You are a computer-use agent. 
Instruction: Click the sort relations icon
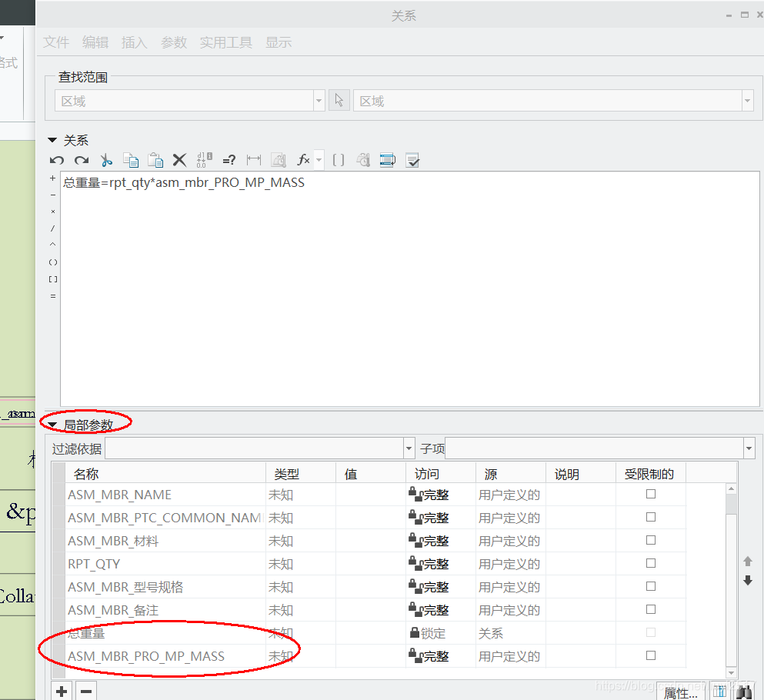(388, 160)
